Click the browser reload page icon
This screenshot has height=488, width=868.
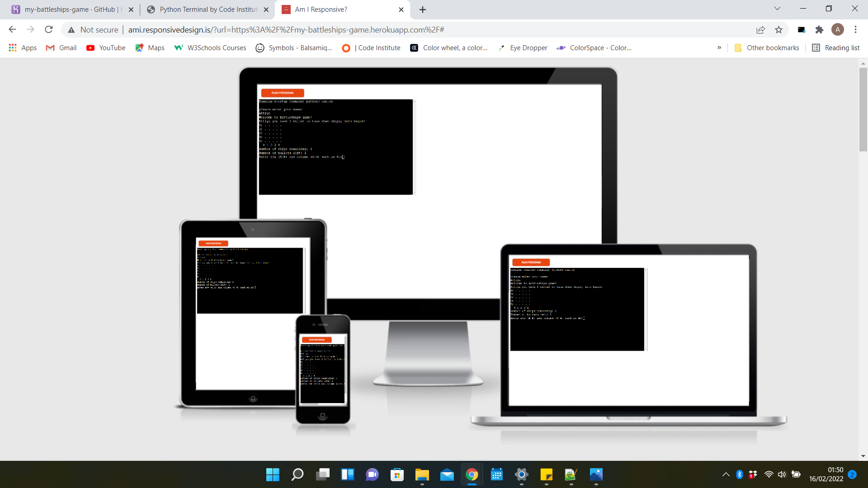(x=49, y=30)
